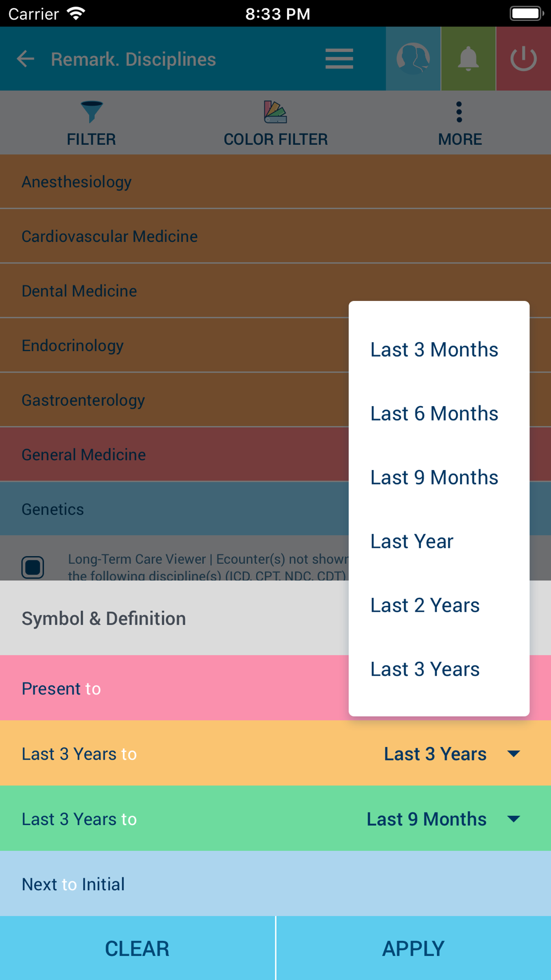Image resolution: width=551 pixels, height=980 pixels.
Task: Open the Anesthesiology discipline row
Action: point(275,182)
